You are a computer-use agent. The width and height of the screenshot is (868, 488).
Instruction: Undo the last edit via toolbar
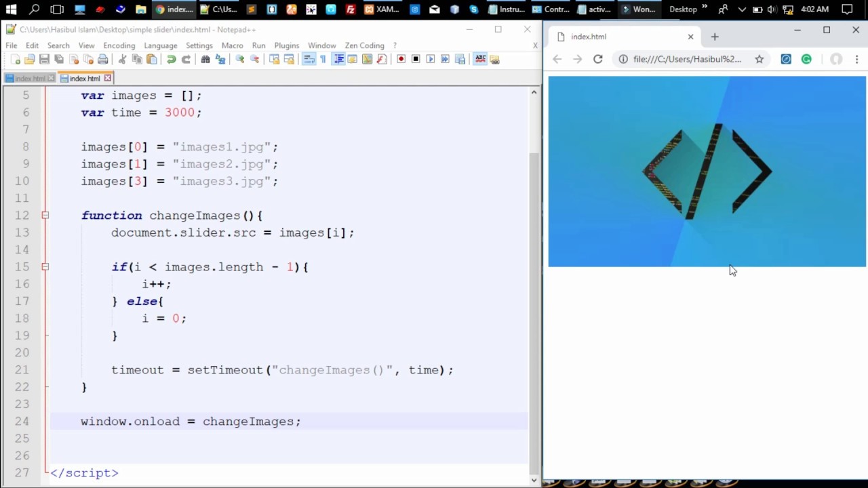point(172,60)
